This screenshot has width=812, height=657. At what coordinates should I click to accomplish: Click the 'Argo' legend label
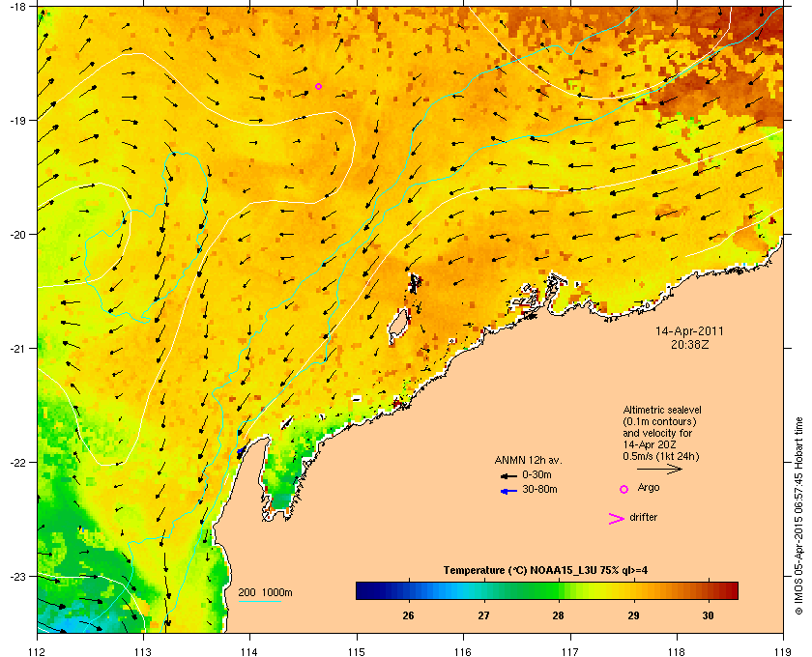click(x=649, y=487)
